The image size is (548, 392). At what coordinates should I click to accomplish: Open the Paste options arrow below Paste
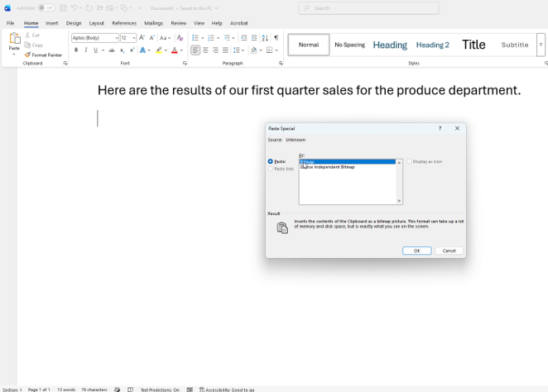14,55
